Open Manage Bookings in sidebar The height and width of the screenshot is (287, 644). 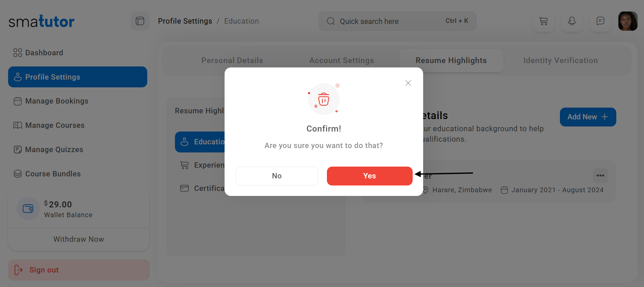click(56, 101)
